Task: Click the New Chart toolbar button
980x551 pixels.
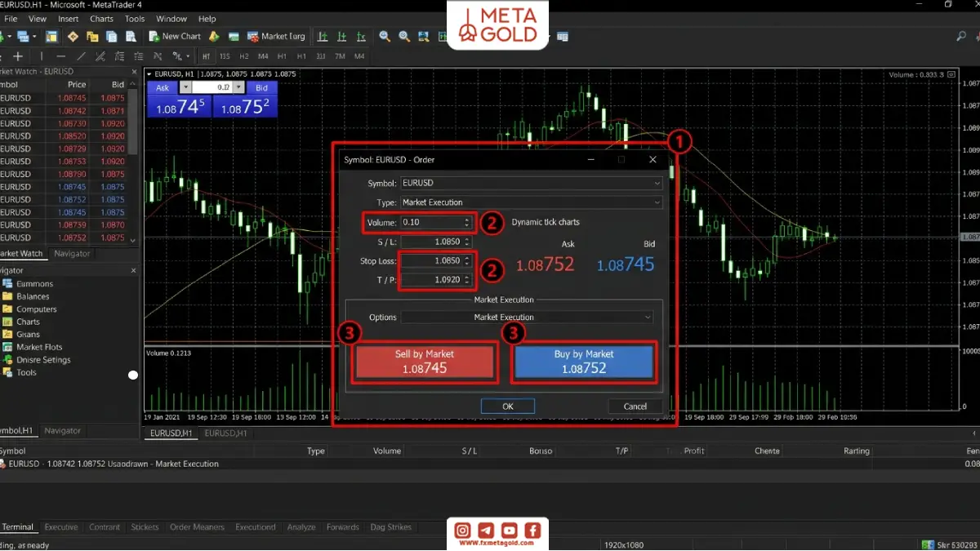Action: pos(175,37)
